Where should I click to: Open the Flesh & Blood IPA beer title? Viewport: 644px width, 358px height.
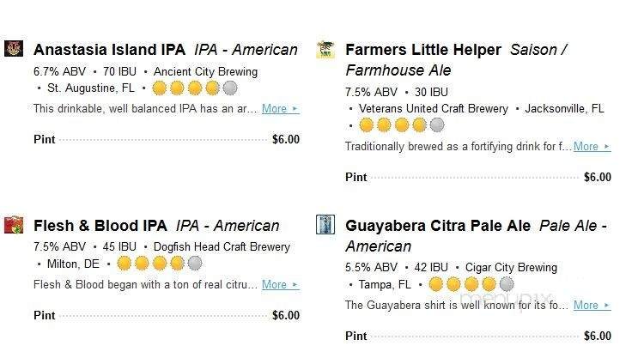[x=100, y=227]
